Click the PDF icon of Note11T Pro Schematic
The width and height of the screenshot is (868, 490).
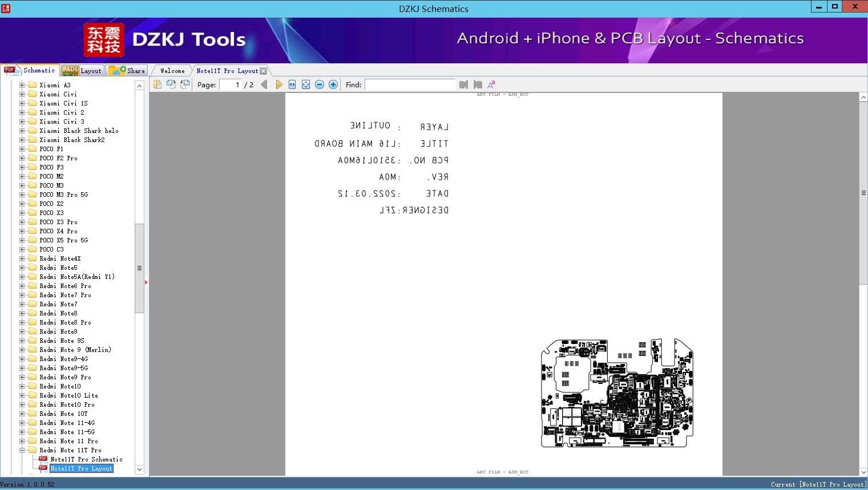point(43,459)
